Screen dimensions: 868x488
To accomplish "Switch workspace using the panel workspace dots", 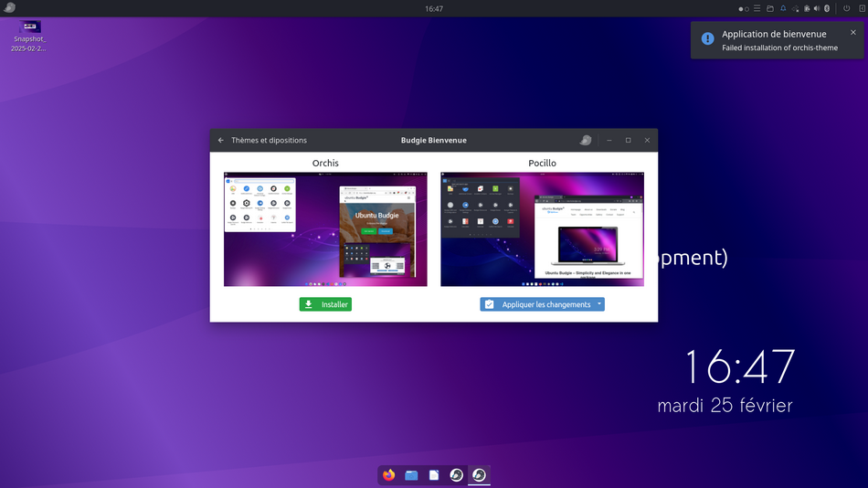I will tap(744, 9).
